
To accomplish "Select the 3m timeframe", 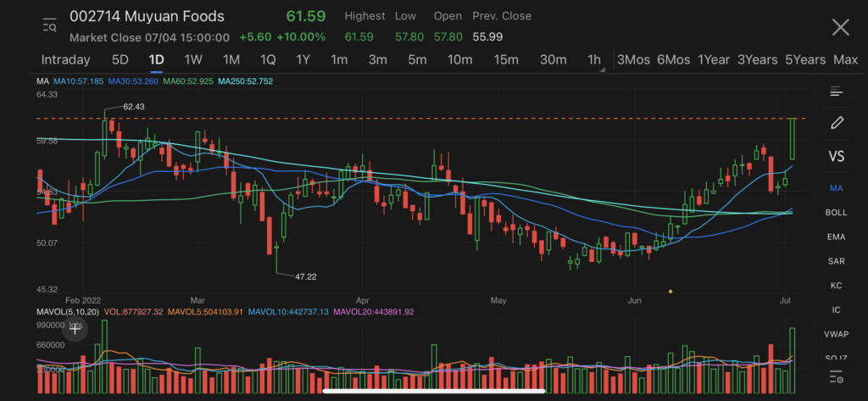I will click(377, 60).
